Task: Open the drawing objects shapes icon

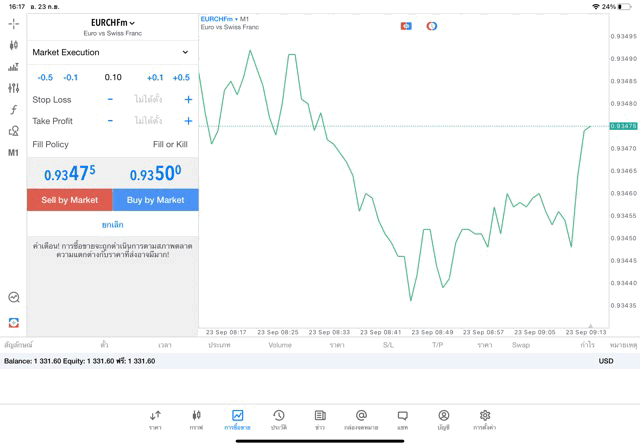Action: click(x=13, y=131)
